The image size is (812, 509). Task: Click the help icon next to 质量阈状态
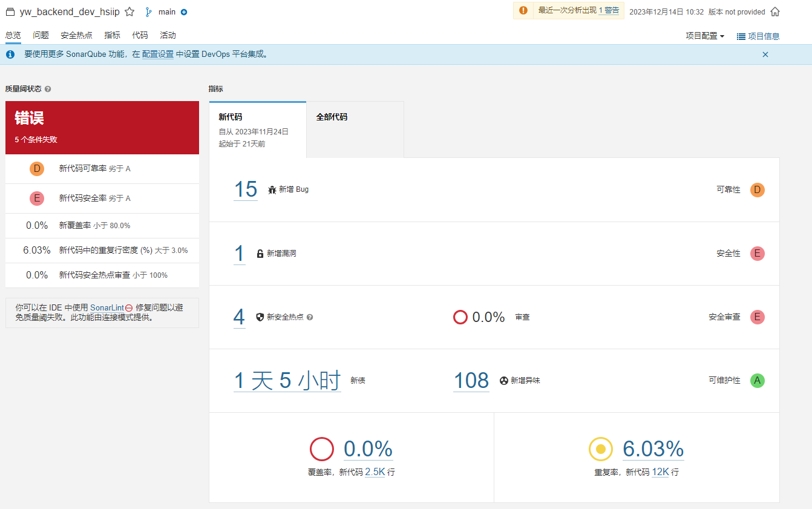(48, 89)
